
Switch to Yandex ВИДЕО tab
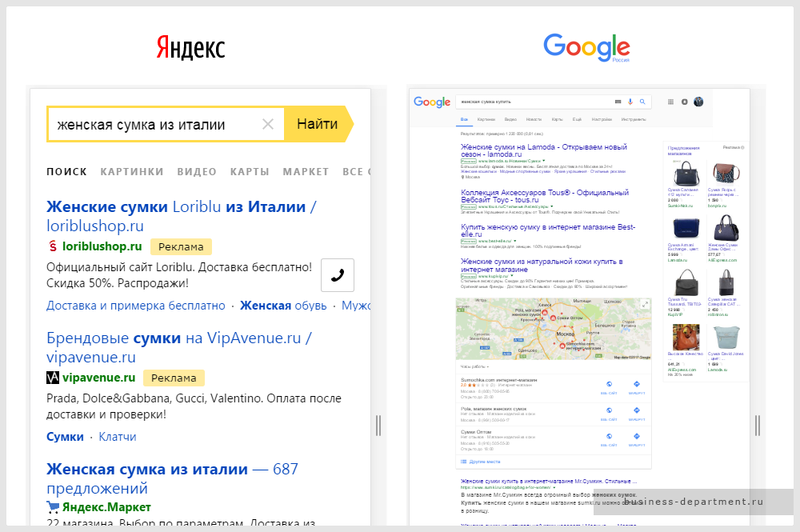197,172
